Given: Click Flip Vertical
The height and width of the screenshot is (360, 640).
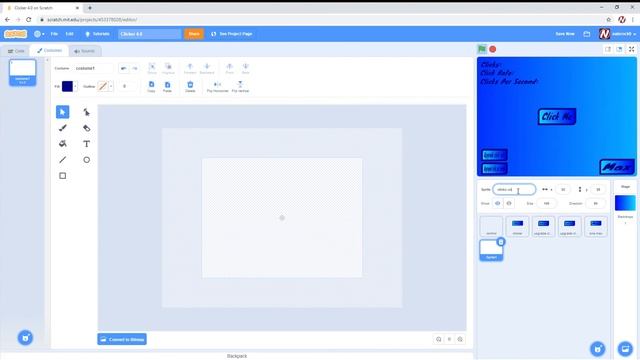Looking at the screenshot, I should [x=240, y=87].
